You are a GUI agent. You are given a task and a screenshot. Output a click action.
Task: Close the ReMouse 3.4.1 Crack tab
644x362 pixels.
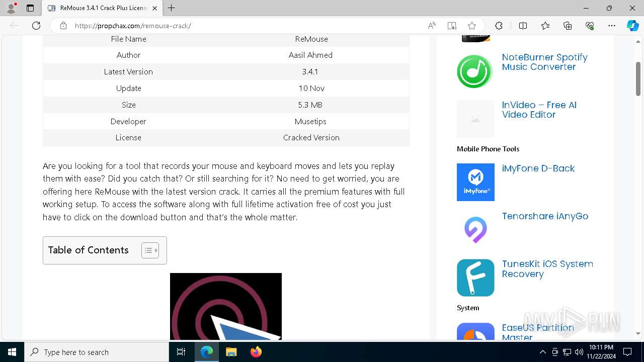[x=155, y=8]
